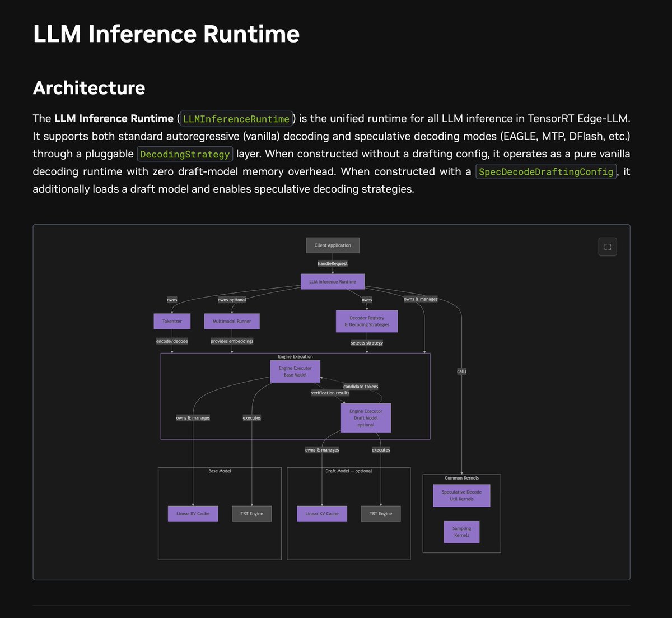Image resolution: width=672 pixels, height=618 pixels.
Task: Click the handleRequest edge label
Action: pyautogui.click(x=333, y=263)
